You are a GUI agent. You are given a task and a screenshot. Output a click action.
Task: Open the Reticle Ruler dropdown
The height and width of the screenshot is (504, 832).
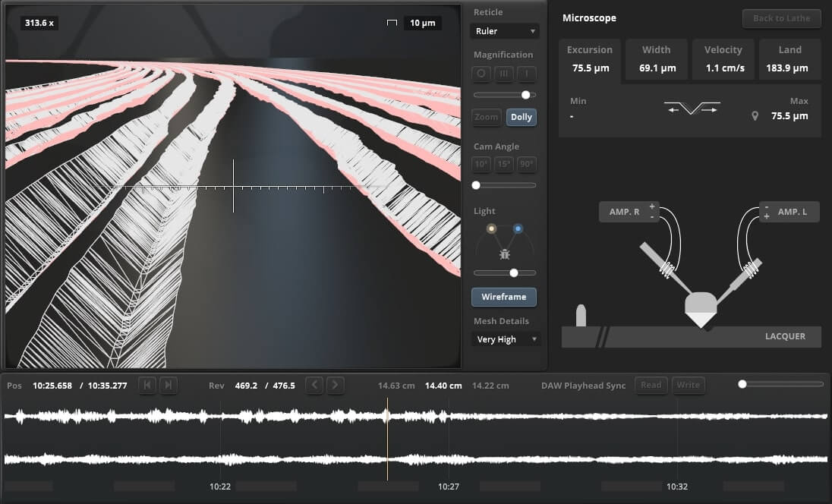tap(504, 31)
